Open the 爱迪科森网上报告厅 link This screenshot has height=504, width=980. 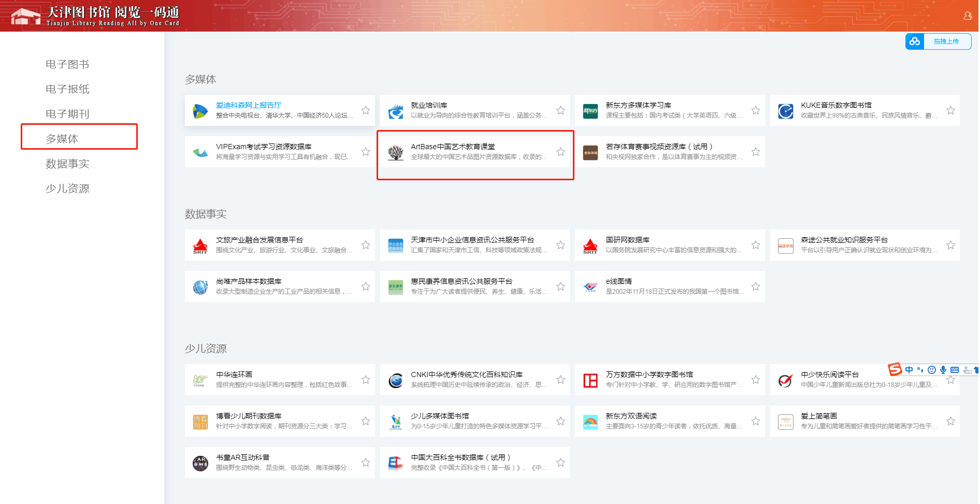click(x=249, y=105)
